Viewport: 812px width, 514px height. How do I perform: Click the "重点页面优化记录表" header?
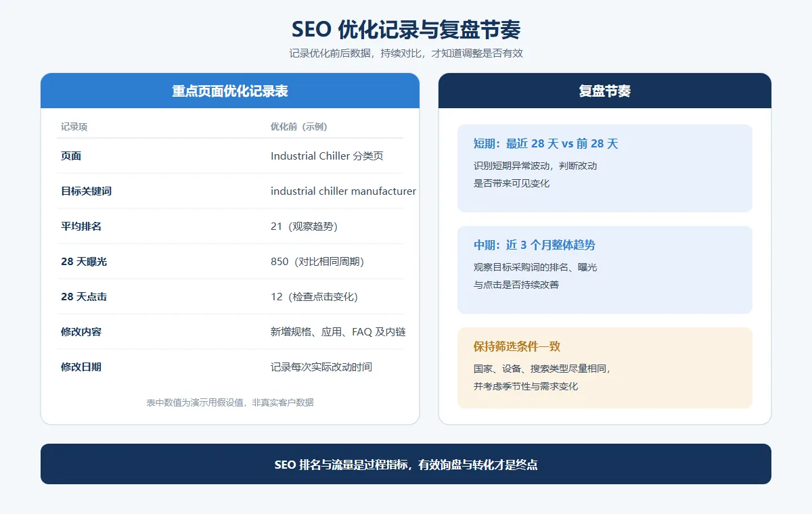pos(230,91)
